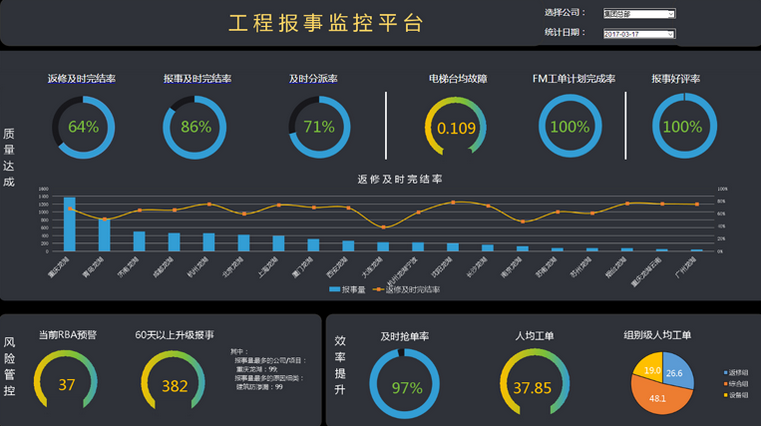Click the 及时抢单率 label
This screenshot has width=761, height=426.
point(405,336)
